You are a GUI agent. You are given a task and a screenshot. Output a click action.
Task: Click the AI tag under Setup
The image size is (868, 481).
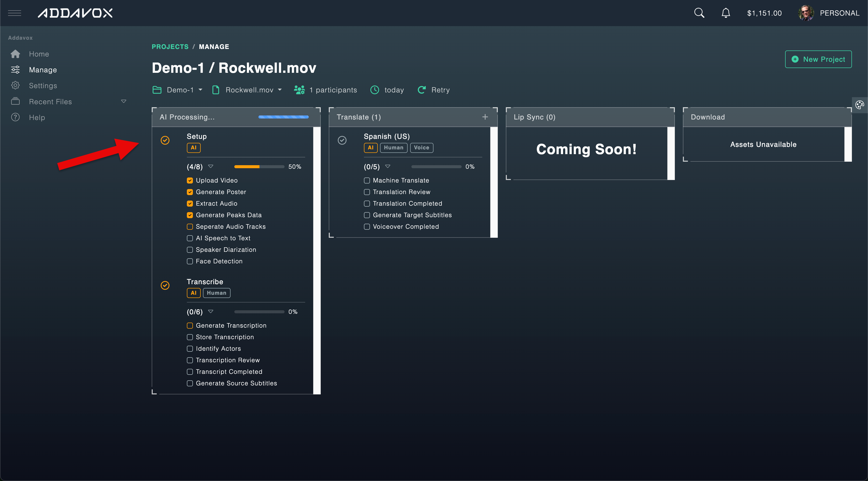coord(193,148)
